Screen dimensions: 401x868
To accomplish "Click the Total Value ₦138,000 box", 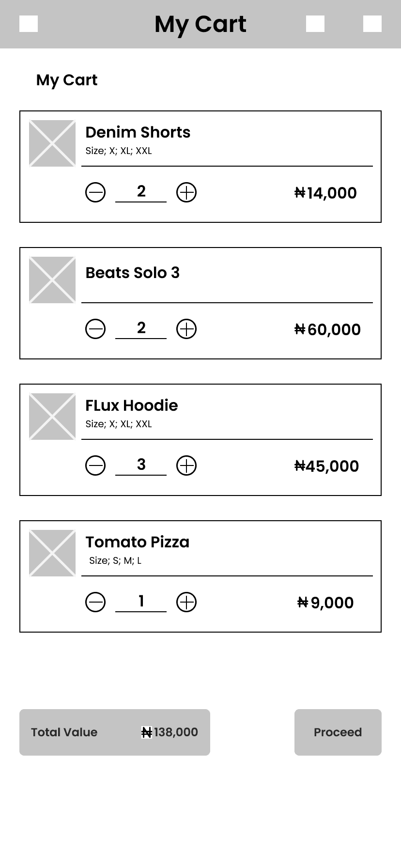I will point(115,732).
